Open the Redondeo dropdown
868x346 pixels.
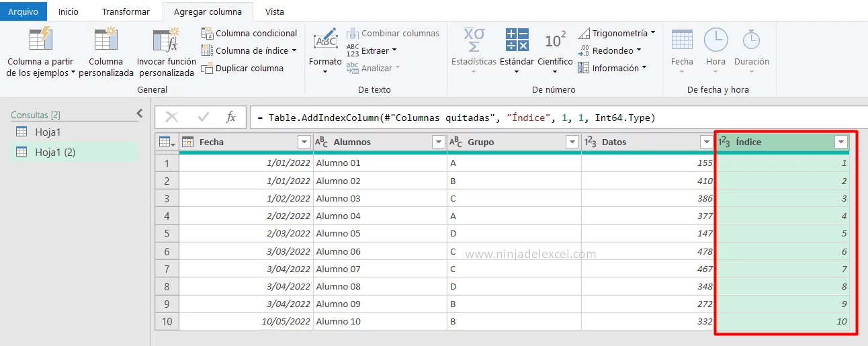[609, 50]
